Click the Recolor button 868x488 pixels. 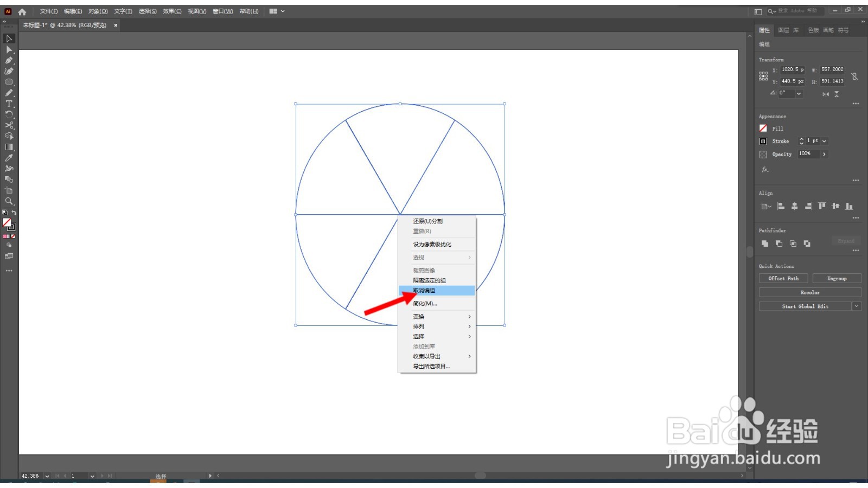[810, 293]
